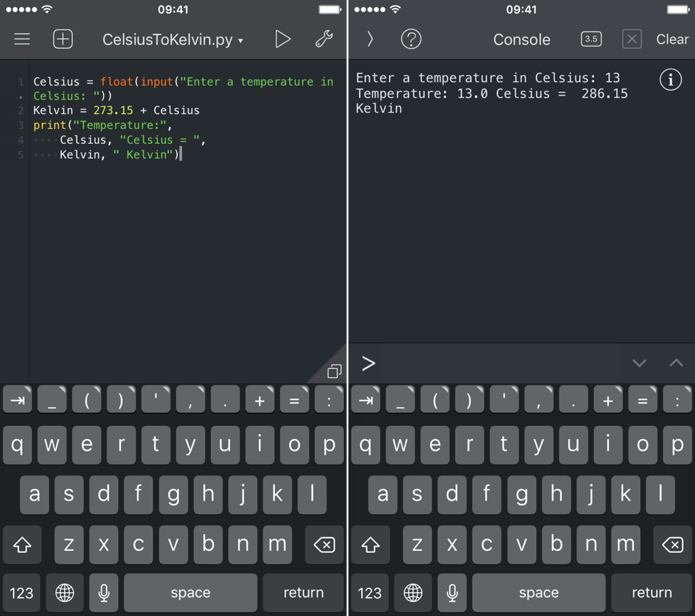Tap the colon key in the editor extra row

coord(329,400)
